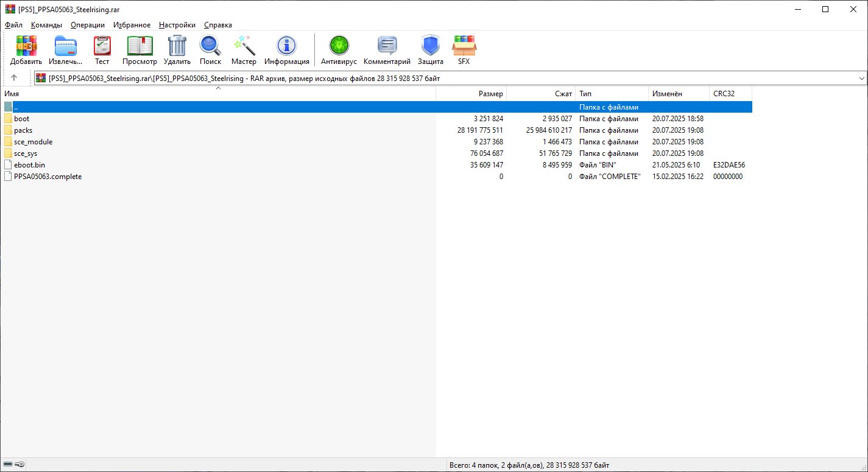Click the Защита shield icon
Image resolution: width=868 pixels, height=472 pixels.
coord(431,46)
